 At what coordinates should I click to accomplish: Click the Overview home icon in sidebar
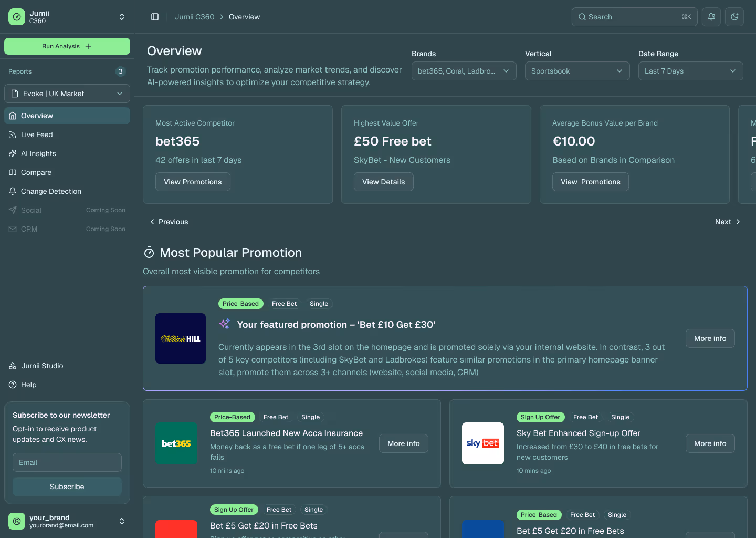pyautogui.click(x=13, y=116)
